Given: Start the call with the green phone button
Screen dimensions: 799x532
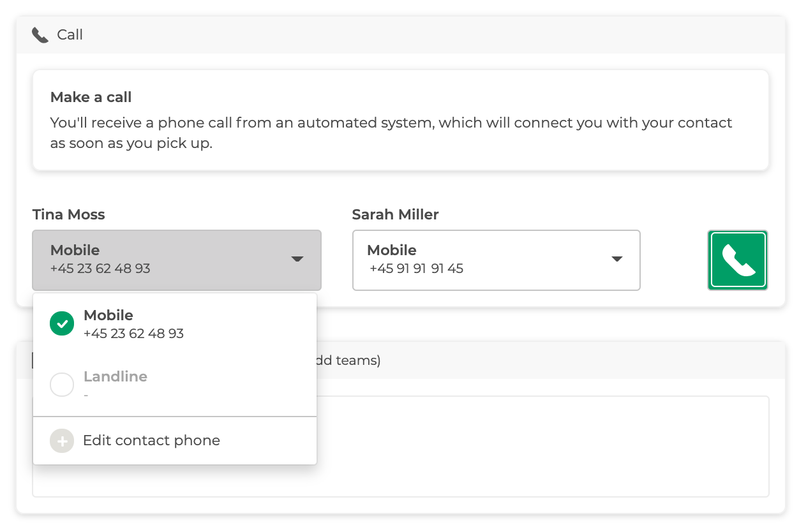Looking at the screenshot, I should coord(738,260).
